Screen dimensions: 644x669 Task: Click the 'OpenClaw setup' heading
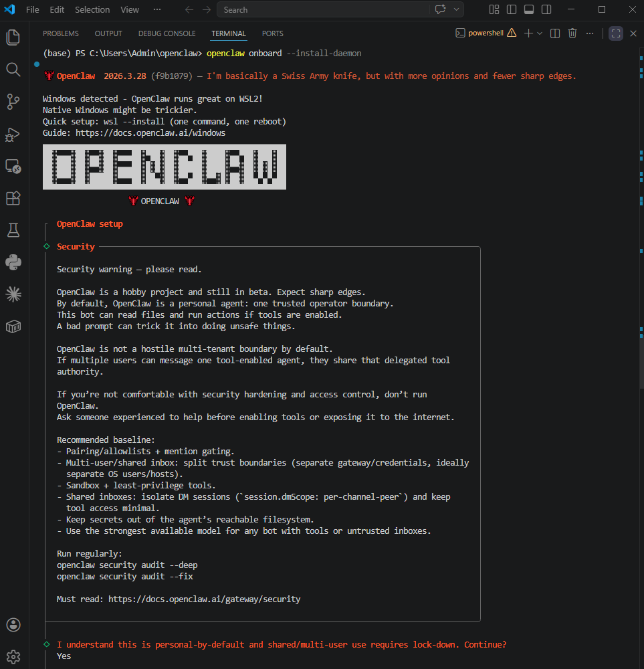(x=90, y=223)
